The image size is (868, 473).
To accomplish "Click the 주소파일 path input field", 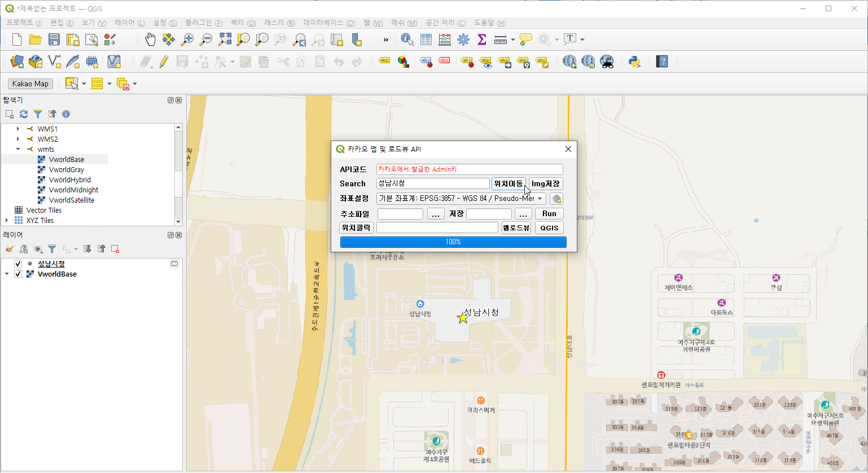I will (400, 214).
